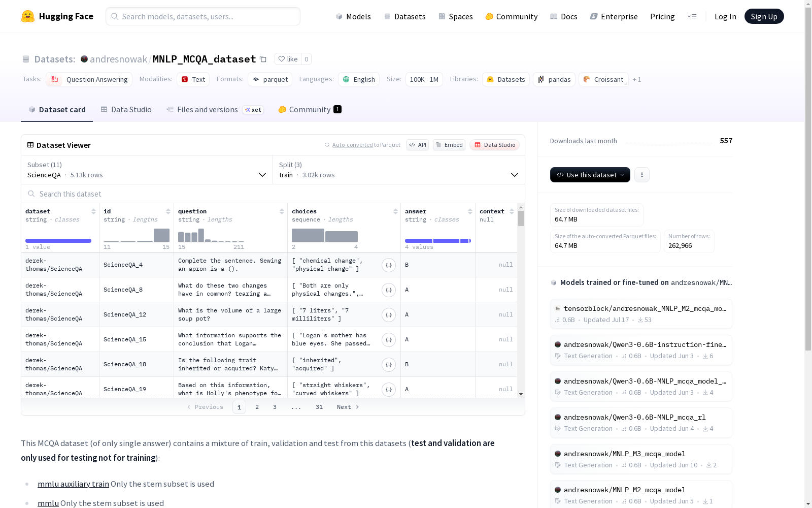Click the question column lengths histogram

[x=211, y=235]
